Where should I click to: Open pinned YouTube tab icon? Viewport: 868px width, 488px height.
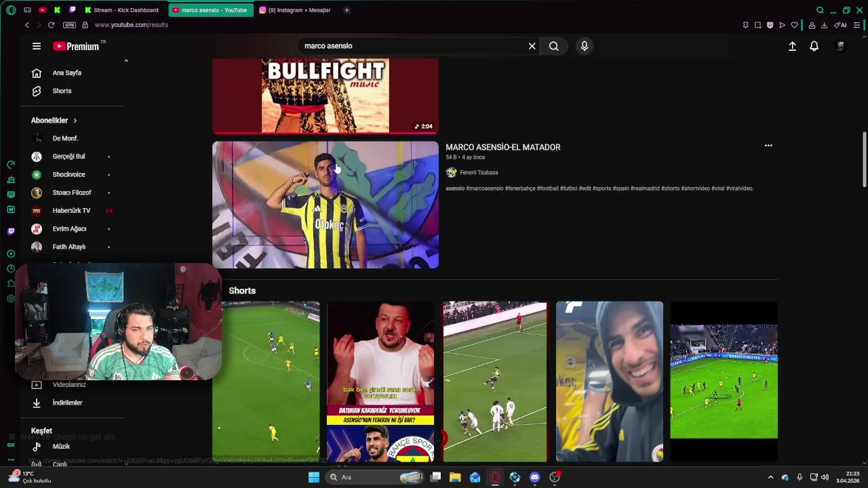(x=42, y=10)
